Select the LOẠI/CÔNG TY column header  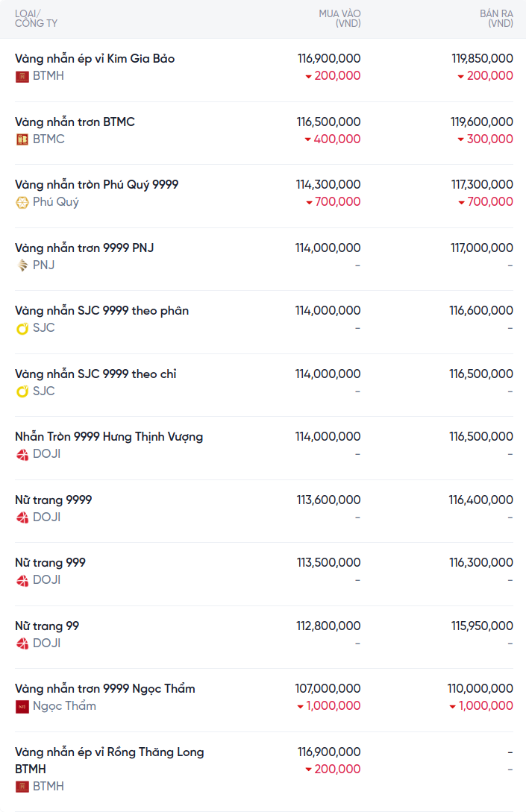(36, 19)
